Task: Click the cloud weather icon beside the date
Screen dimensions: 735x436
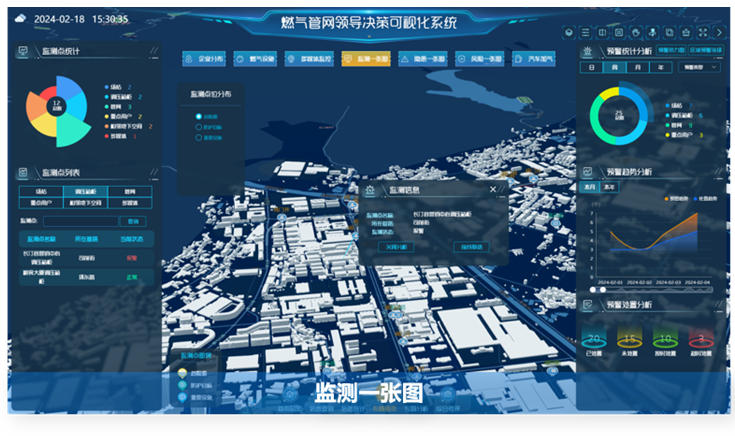Action: (x=21, y=18)
